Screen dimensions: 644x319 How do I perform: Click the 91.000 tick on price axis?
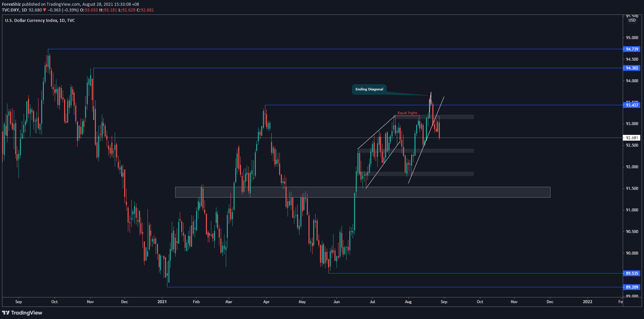[x=632, y=210]
